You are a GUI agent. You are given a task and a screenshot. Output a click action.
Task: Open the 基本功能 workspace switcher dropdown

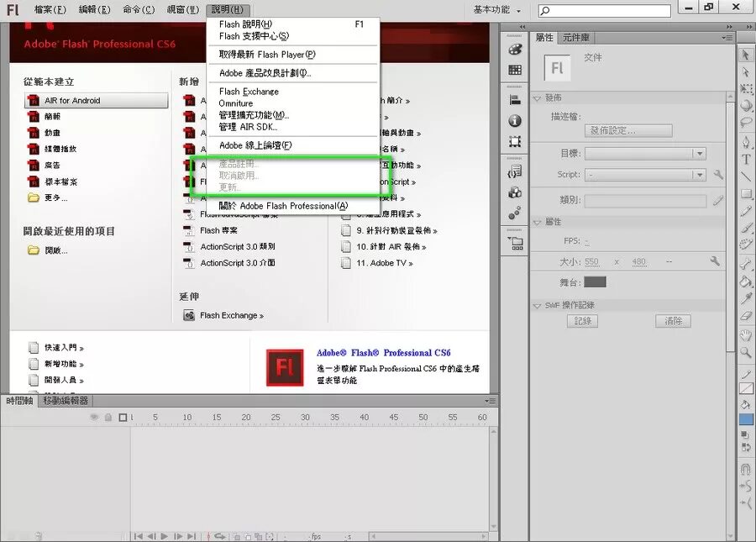[x=497, y=10]
